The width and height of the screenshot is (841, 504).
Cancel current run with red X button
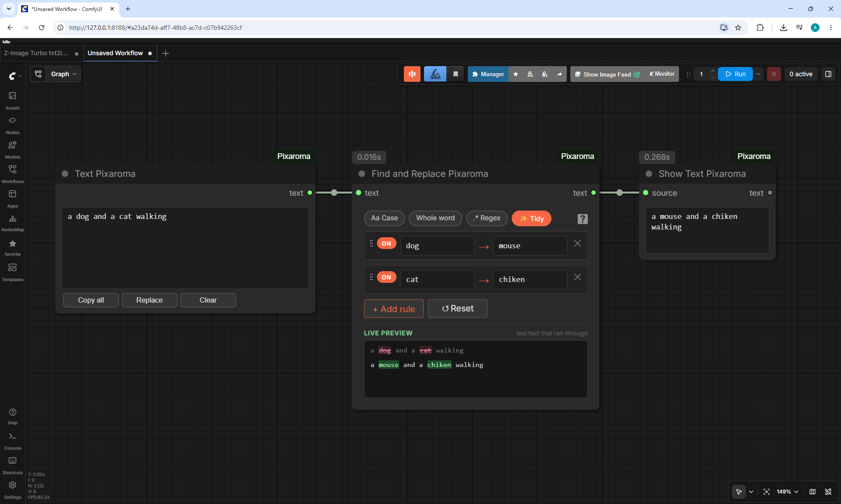coord(774,74)
